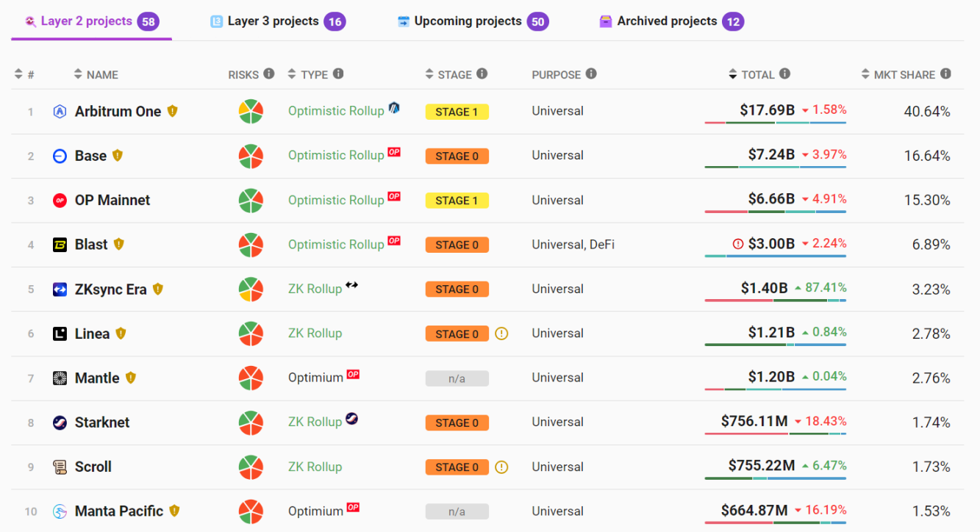Click the Linea logo icon
This screenshot has height=532, width=980.
(x=60, y=334)
